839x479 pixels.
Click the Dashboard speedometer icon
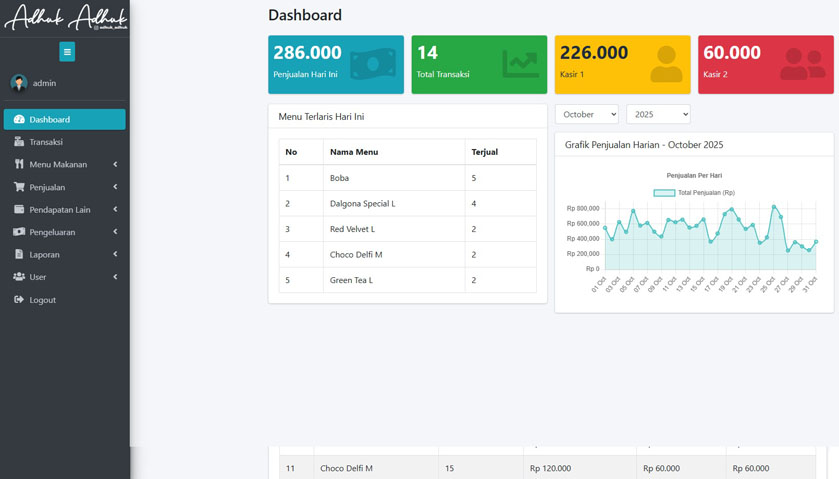[19, 120]
